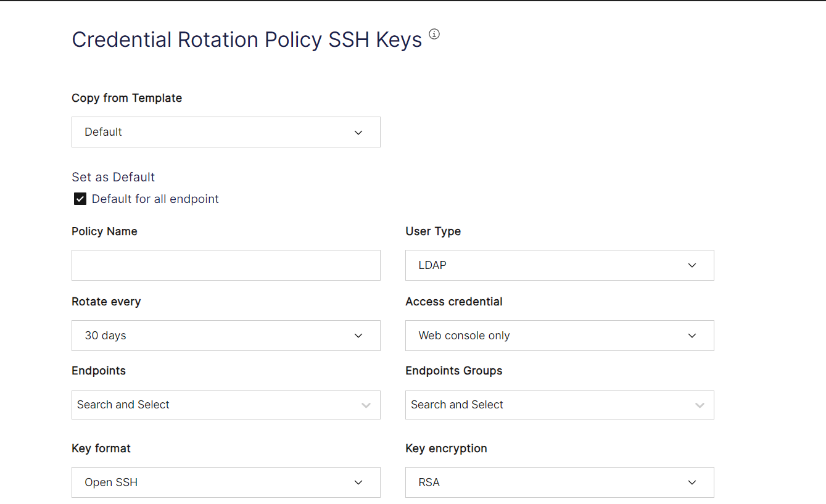Expand the Access credential dropdown
826x504 pixels.
(x=559, y=336)
